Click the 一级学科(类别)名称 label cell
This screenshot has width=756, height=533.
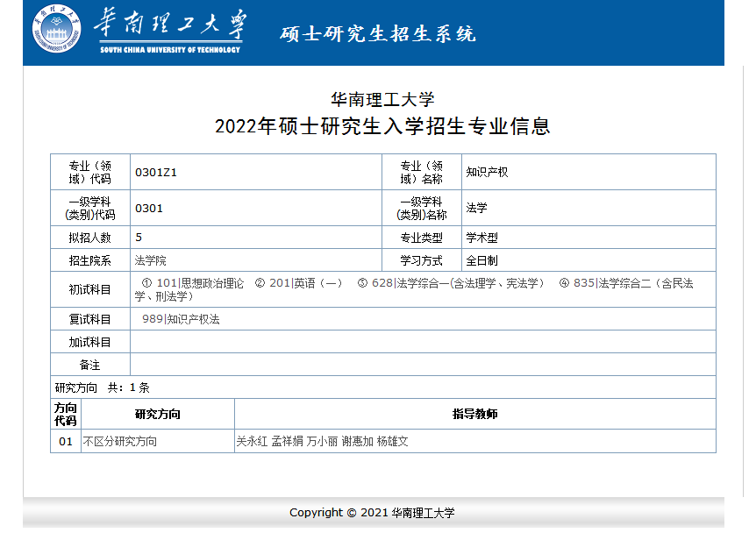(x=422, y=208)
